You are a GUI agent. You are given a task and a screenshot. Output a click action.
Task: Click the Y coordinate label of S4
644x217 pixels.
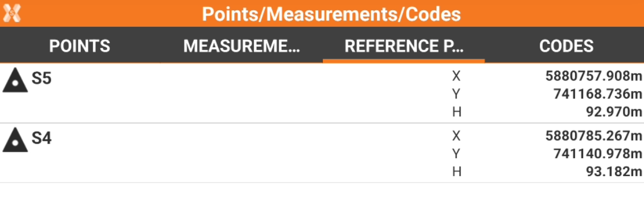pyautogui.click(x=456, y=154)
